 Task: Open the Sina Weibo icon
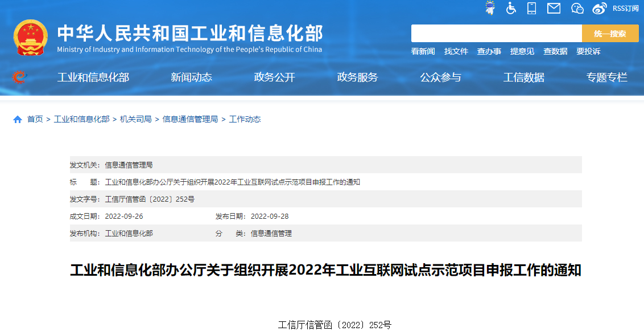pos(598,8)
